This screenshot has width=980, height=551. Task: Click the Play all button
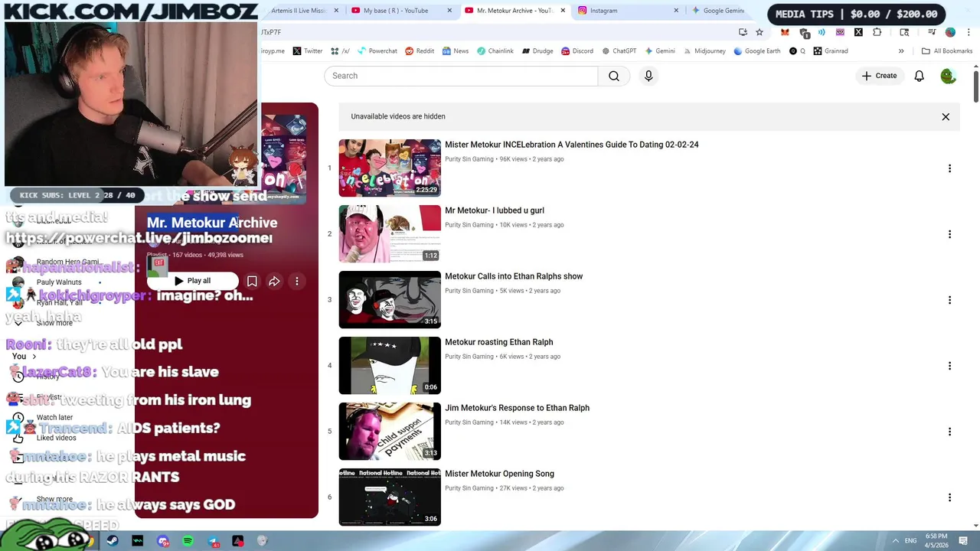[192, 281]
